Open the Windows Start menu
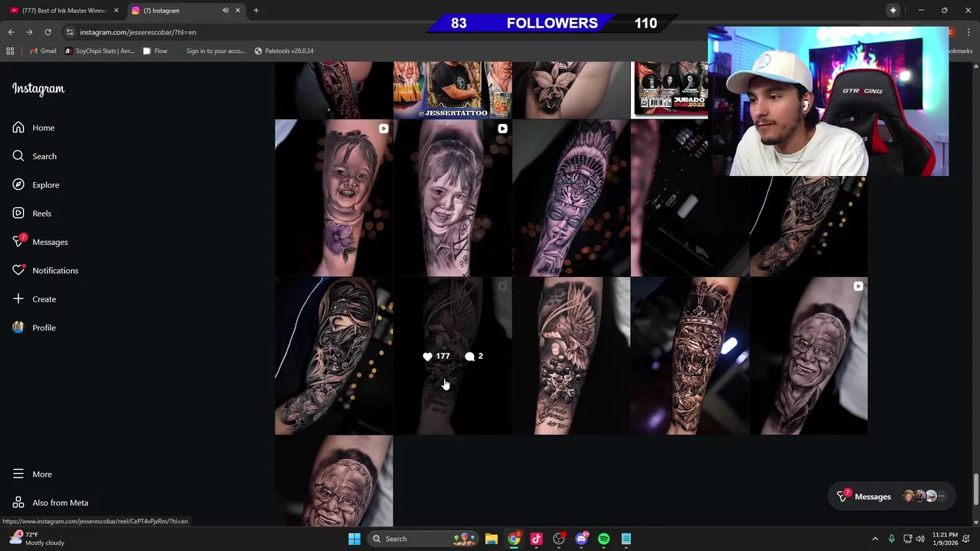This screenshot has width=980, height=551. 354,539
